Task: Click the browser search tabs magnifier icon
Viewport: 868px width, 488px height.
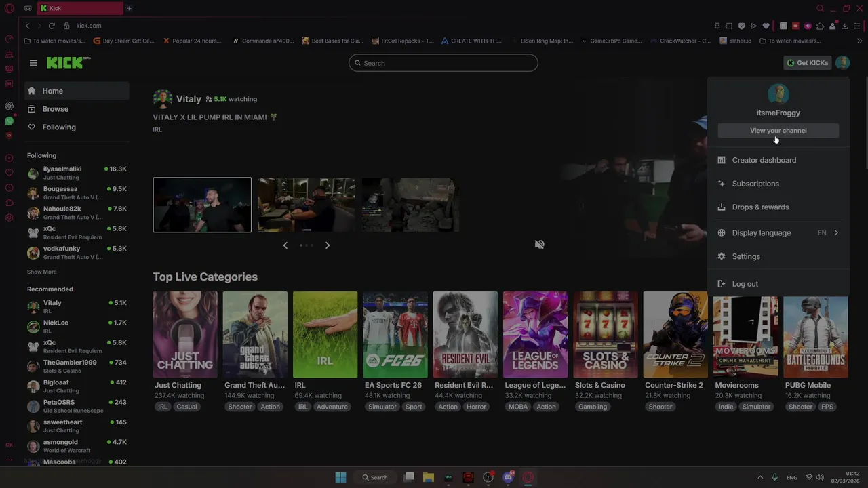Action: click(820, 8)
